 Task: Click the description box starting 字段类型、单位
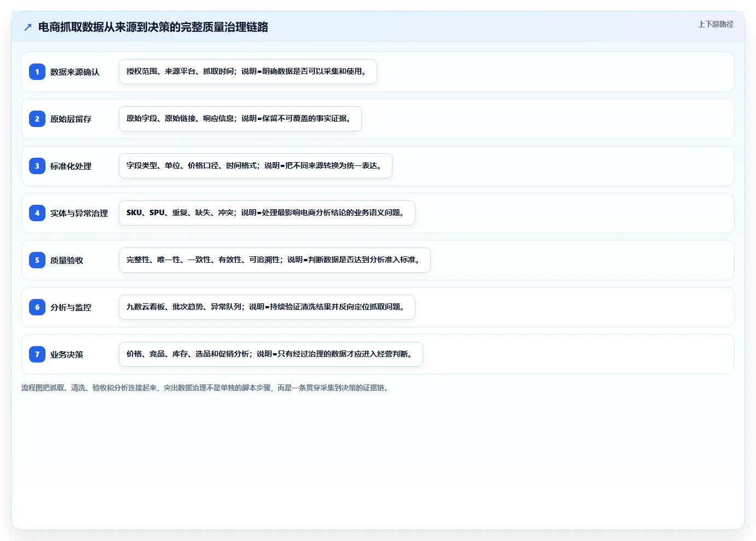(256, 166)
